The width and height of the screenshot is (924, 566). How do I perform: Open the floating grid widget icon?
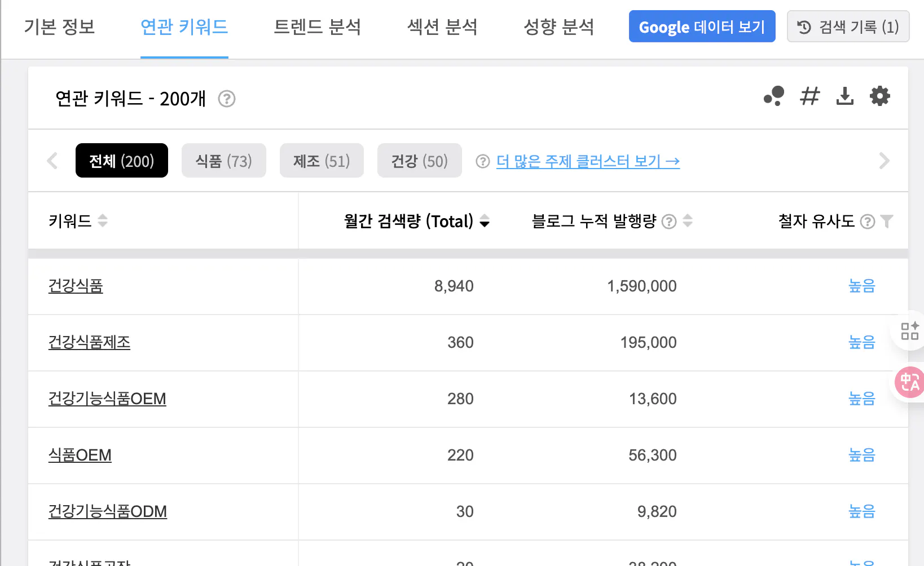click(909, 331)
